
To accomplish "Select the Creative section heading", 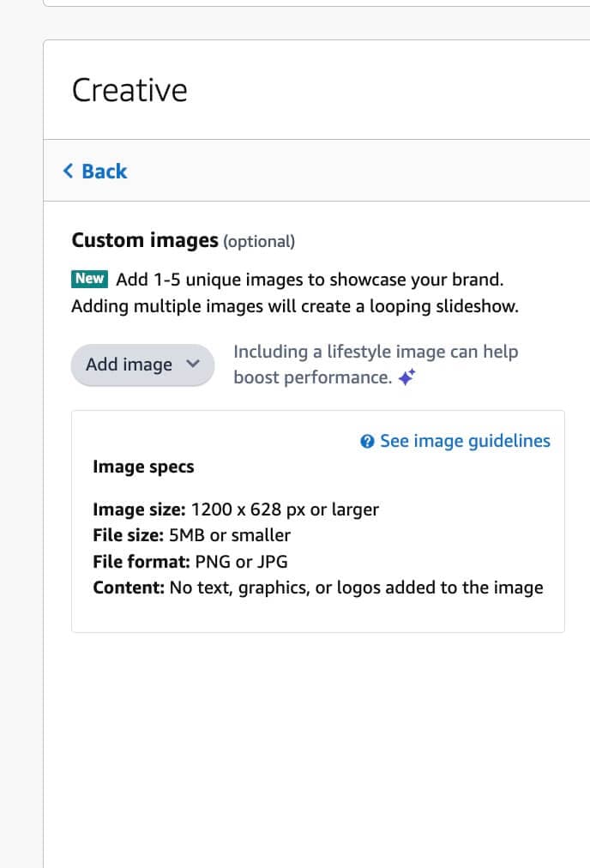I will (129, 89).
